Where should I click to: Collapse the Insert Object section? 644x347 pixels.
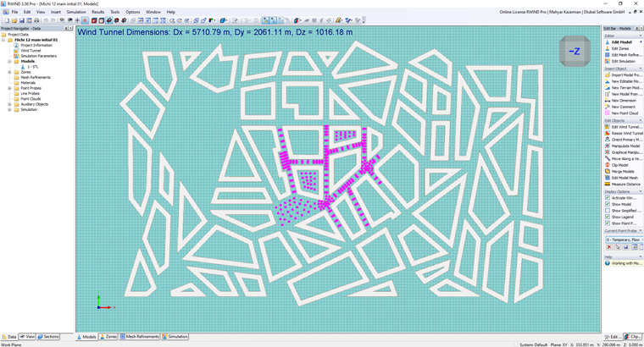pos(641,69)
